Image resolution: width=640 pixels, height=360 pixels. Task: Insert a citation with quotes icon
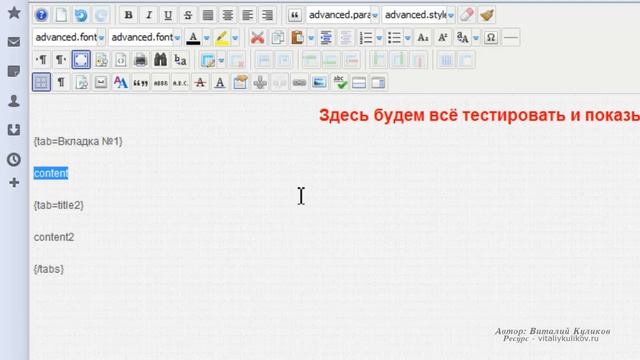(140, 82)
